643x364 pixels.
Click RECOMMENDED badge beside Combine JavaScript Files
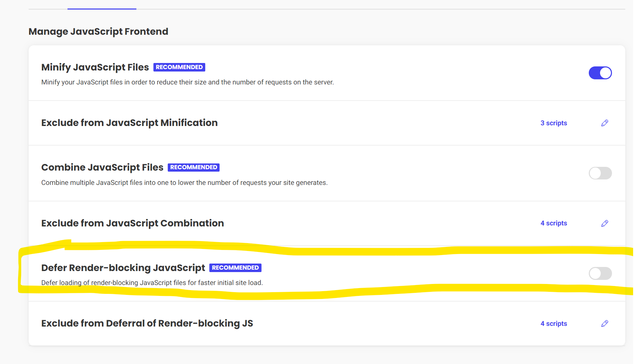pos(193,167)
